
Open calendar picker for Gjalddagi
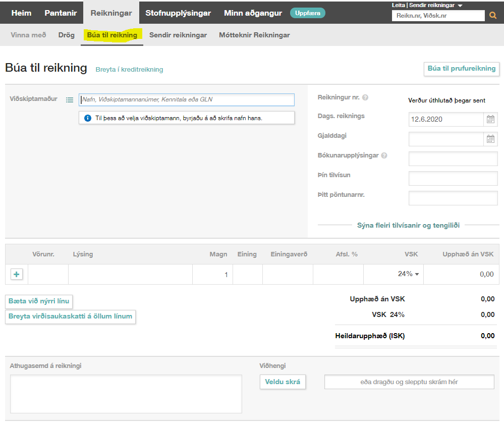(490, 139)
